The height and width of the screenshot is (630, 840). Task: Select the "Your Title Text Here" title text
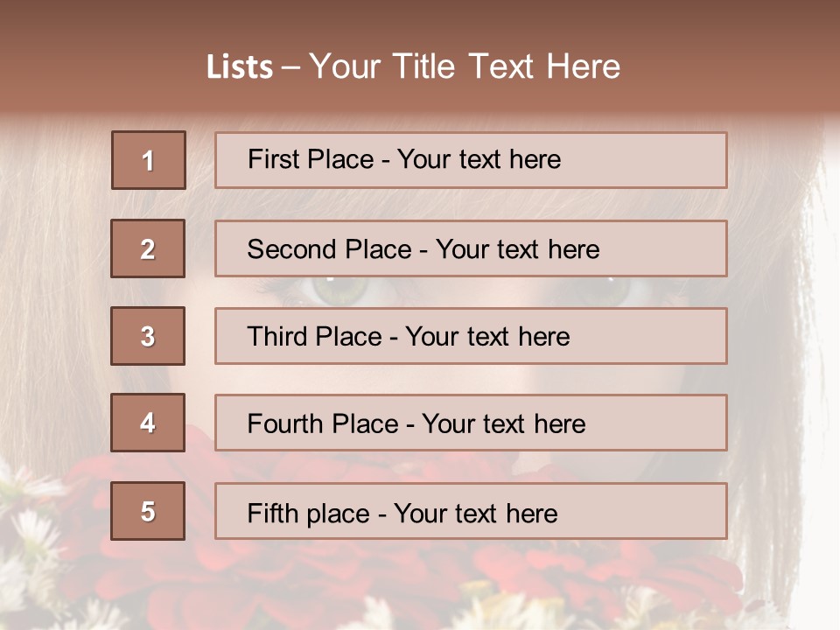(x=465, y=66)
